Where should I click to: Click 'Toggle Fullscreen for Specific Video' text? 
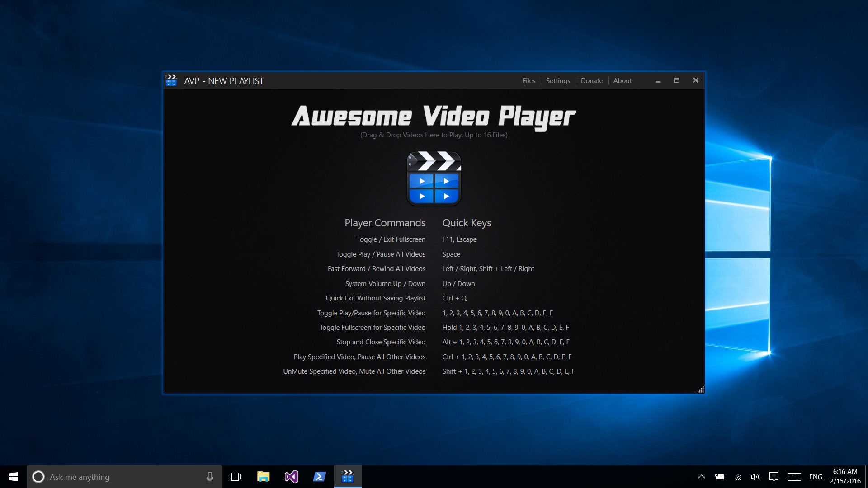(373, 328)
